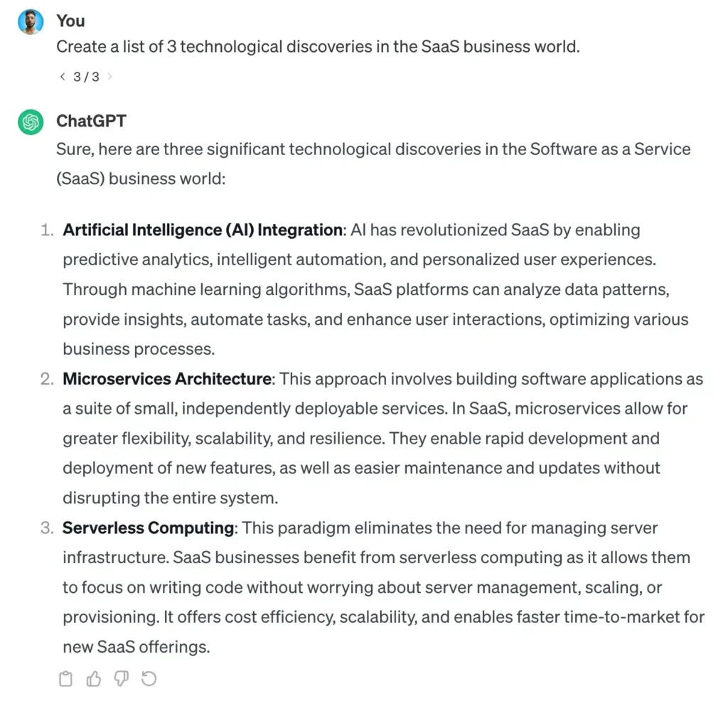Click the green ChatGPT logo avatar

pyautogui.click(x=30, y=121)
